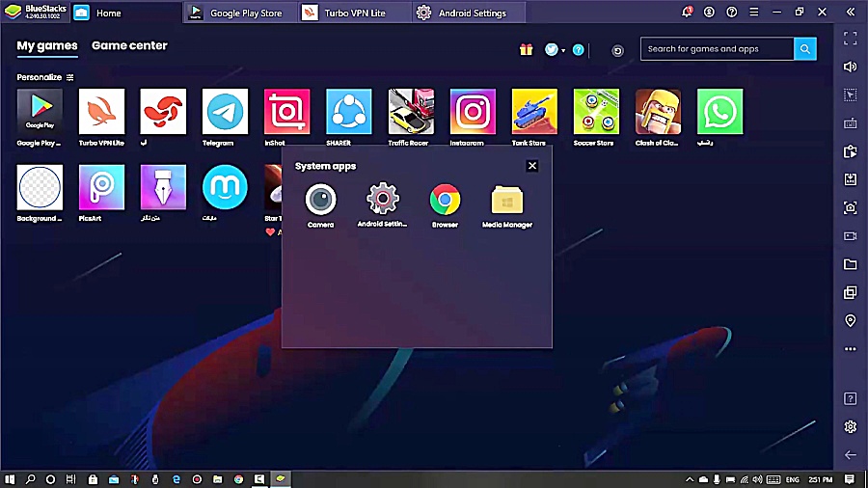
Task: Open Windows action center notifications
Action: [849, 479]
